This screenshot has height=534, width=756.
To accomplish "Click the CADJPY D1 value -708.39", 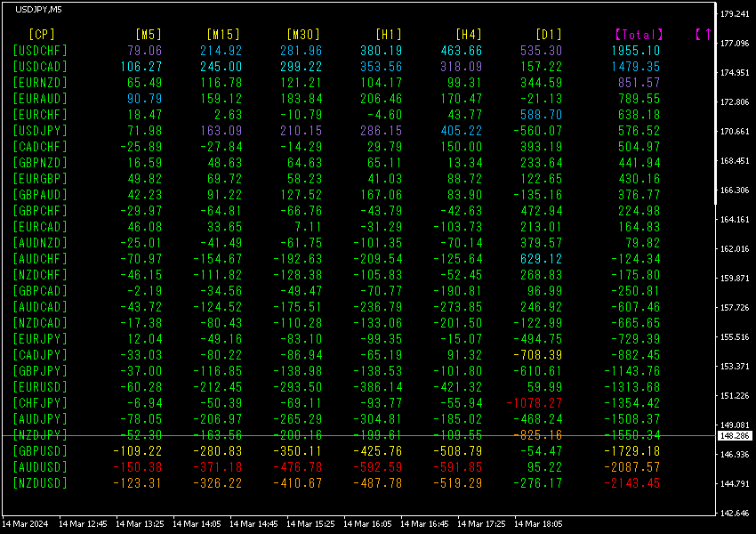I will click(537, 355).
